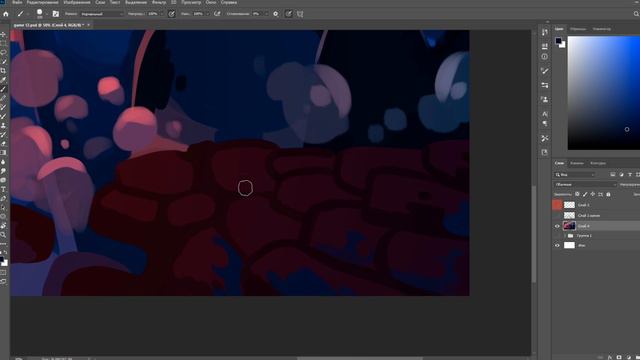The width and height of the screenshot is (640, 360).
Task: Open the Файл menu
Action: 17,2
